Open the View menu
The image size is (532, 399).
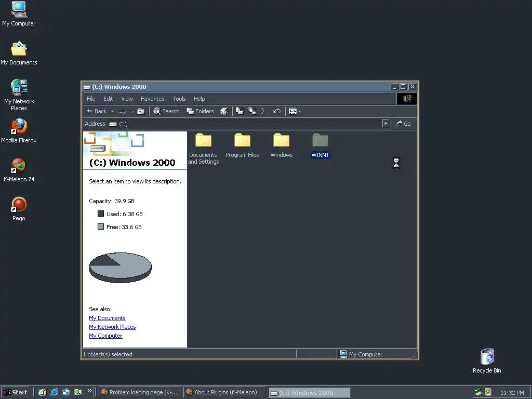click(127, 99)
